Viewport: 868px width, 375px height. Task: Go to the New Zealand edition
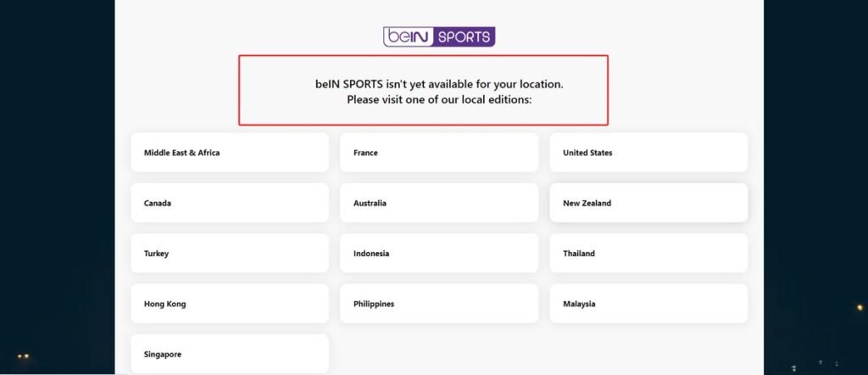[x=648, y=203]
